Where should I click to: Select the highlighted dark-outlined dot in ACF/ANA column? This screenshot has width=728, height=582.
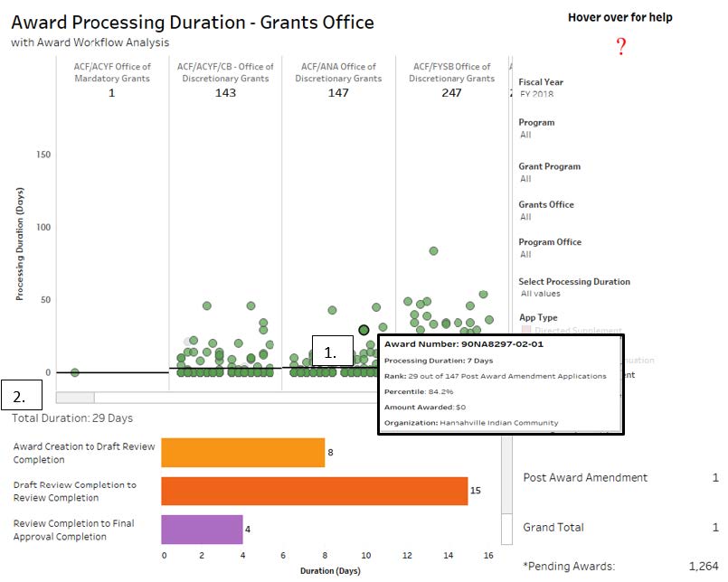364,331
